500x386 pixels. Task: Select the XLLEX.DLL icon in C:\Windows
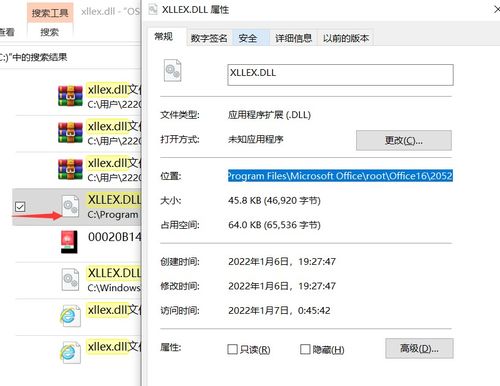pos(70,279)
